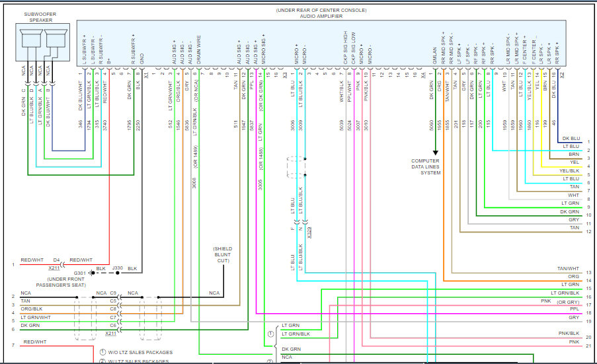Image resolution: width=597 pixels, height=364 pixels.
Task: Click the Audio Amplifier title text
Action: 321,15
